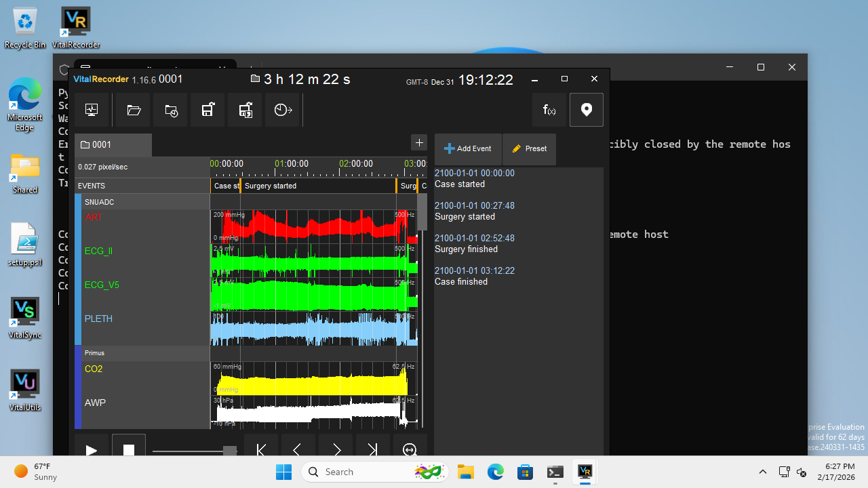The width and height of the screenshot is (868, 488).
Task: Save the current recording
Action: [x=207, y=109]
